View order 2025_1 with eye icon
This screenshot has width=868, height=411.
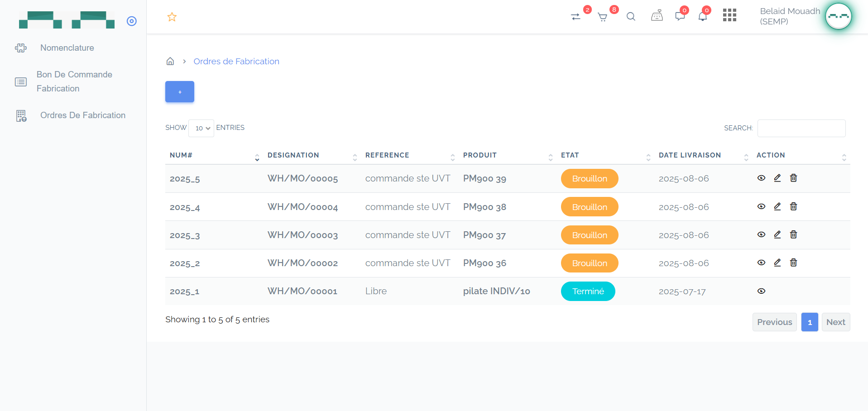(761, 291)
